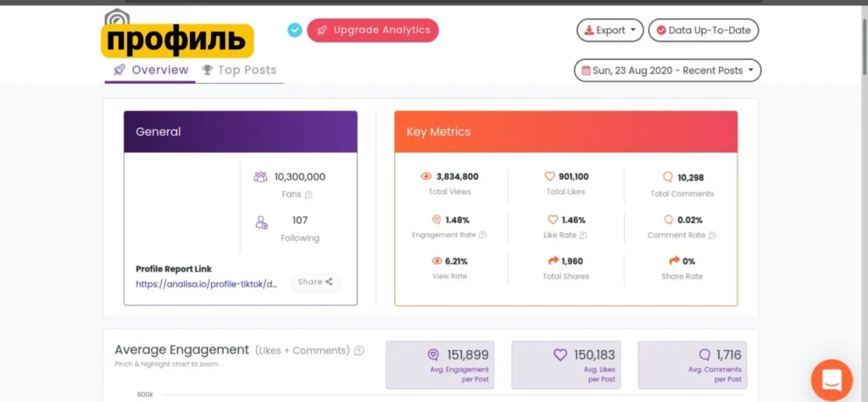This screenshot has width=868, height=402.
Task: Click the Fans help question icon
Action: (309, 194)
